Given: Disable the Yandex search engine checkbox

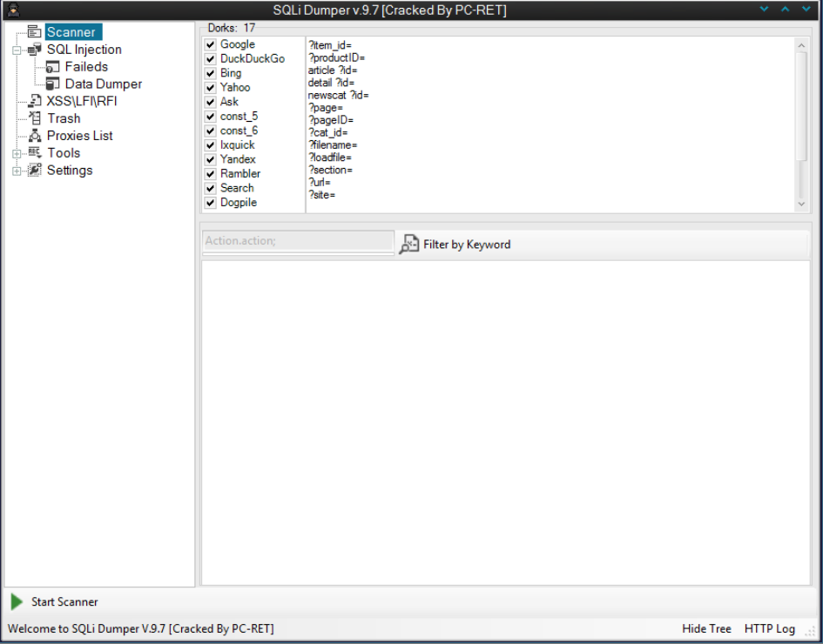Looking at the screenshot, I should (210, 160).
